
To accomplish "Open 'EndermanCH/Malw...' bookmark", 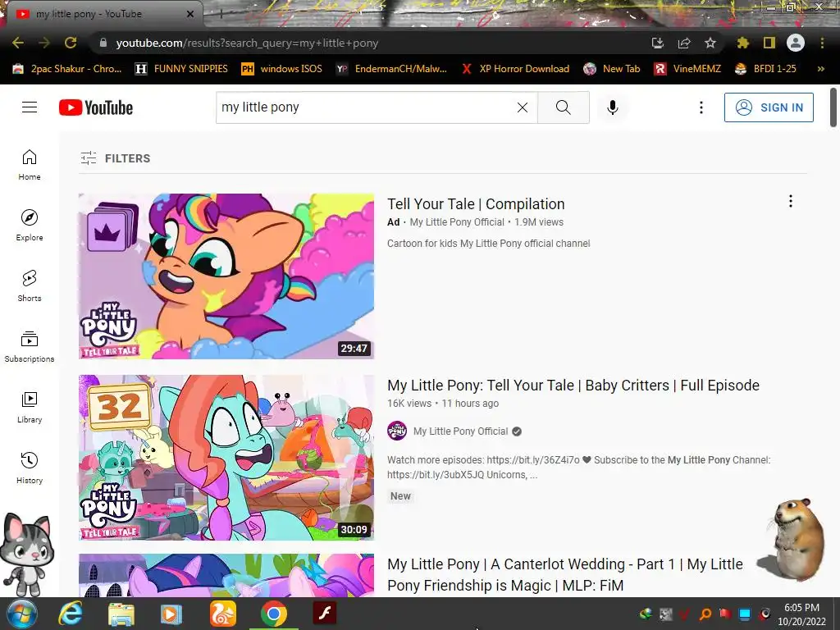I will [x=391, y=69].
